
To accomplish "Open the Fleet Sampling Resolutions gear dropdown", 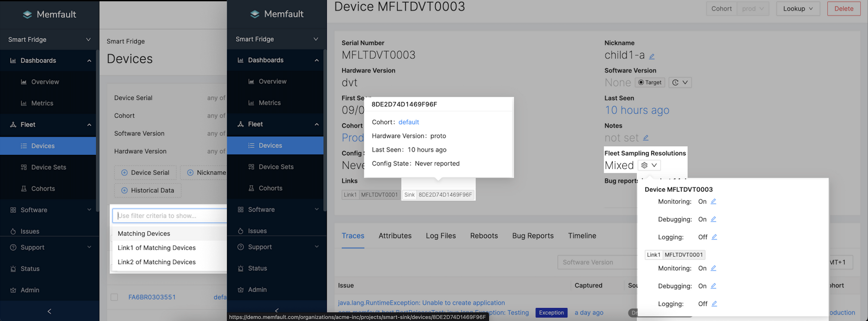I will click(649, 165).
